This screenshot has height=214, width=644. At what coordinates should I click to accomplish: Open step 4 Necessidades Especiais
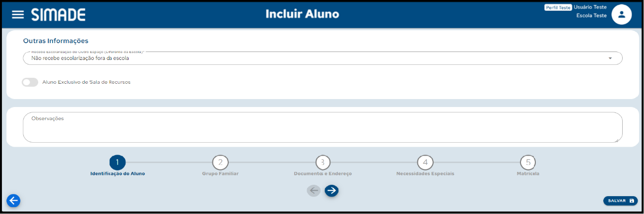[x=425, y=162]
